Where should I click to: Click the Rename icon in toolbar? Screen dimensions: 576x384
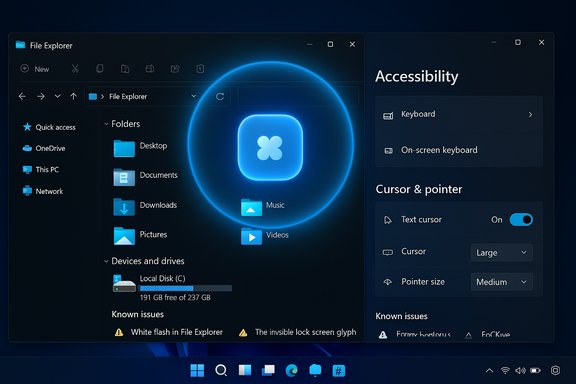tap(150, 69)
